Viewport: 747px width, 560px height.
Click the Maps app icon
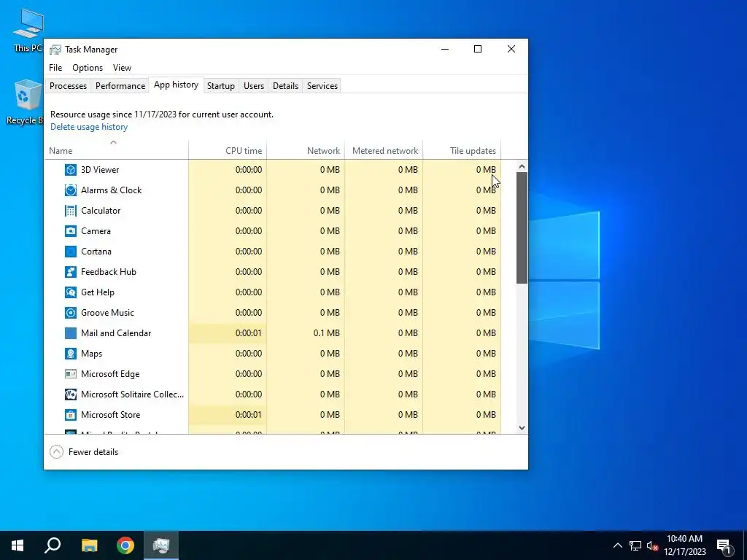[x=71, y=354]
